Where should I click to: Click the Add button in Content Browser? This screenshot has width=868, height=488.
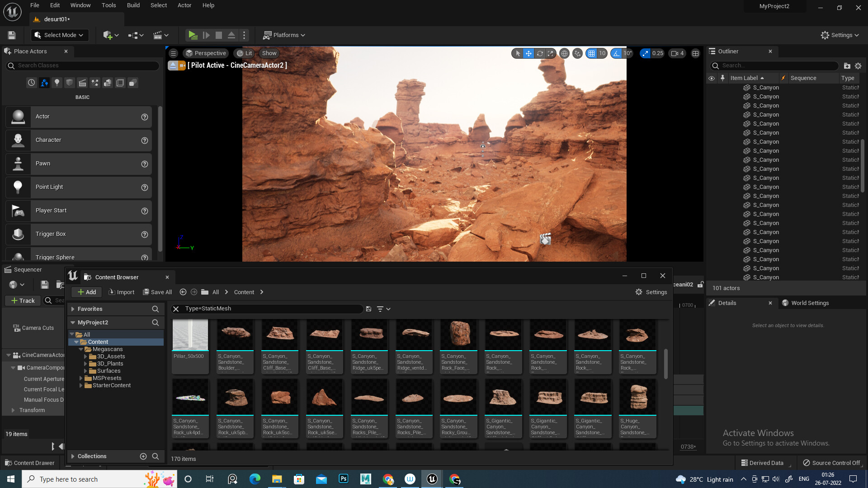[x=86, y=292]
